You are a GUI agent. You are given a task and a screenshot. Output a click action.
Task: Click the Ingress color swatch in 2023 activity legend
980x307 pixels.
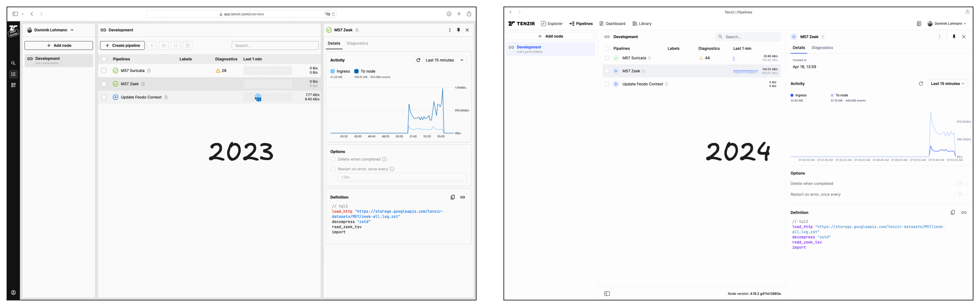click(333, 71)
